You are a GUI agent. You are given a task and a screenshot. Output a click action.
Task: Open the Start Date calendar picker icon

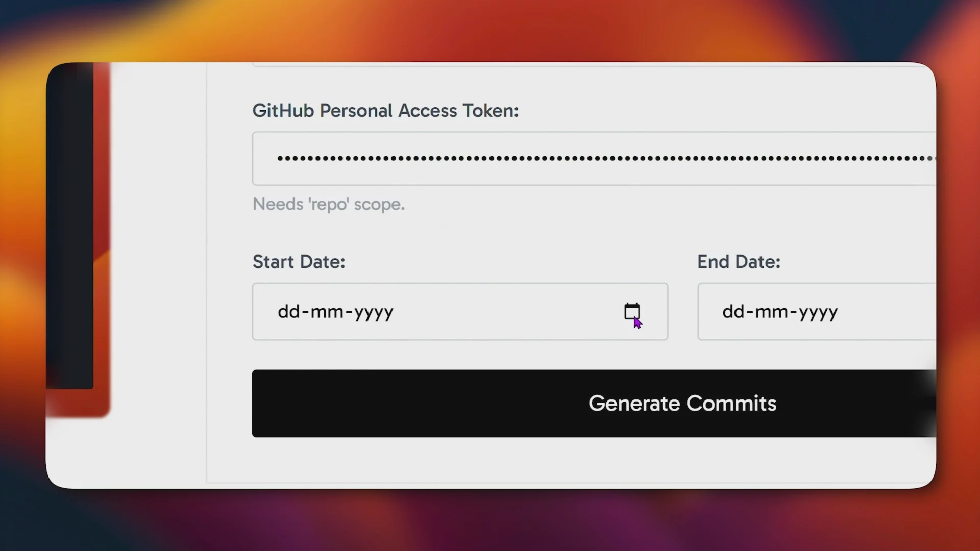coord(631,311)
